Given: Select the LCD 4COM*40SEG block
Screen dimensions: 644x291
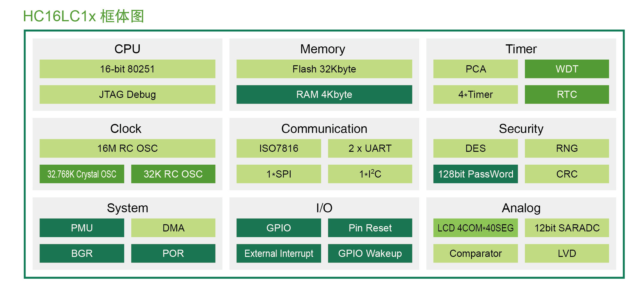Looking at the screenshot, I should (476, 228).
